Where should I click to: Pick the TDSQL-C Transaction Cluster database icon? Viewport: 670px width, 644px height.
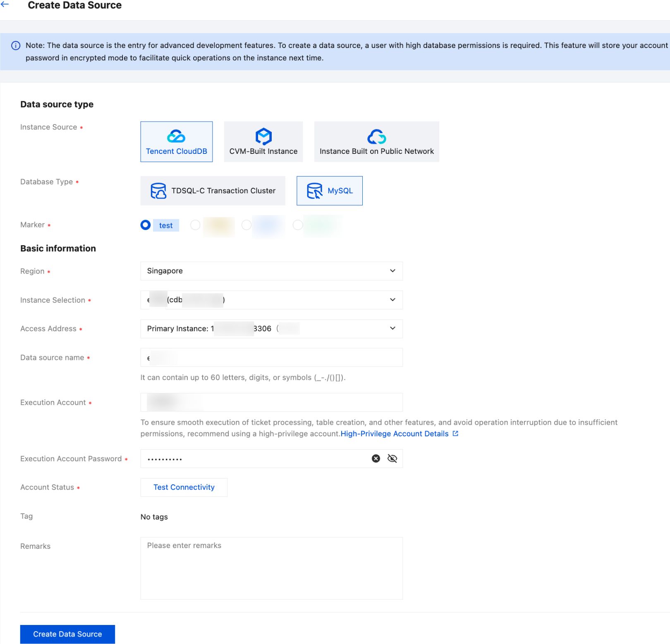click(158, 191)
